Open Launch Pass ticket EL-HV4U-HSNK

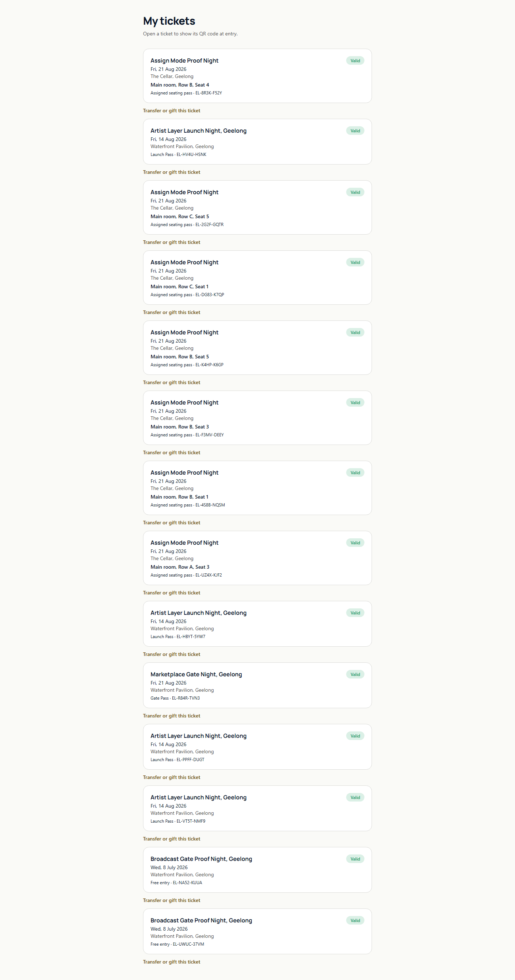tap(257, 142)
